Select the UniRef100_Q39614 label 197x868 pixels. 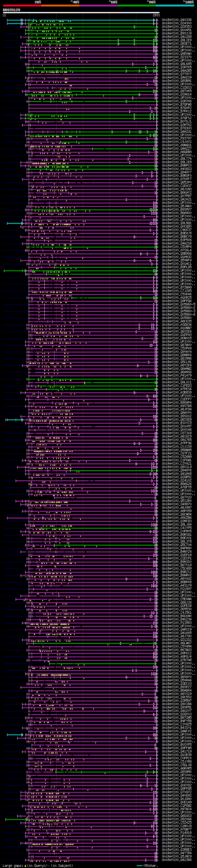point(177,94)
